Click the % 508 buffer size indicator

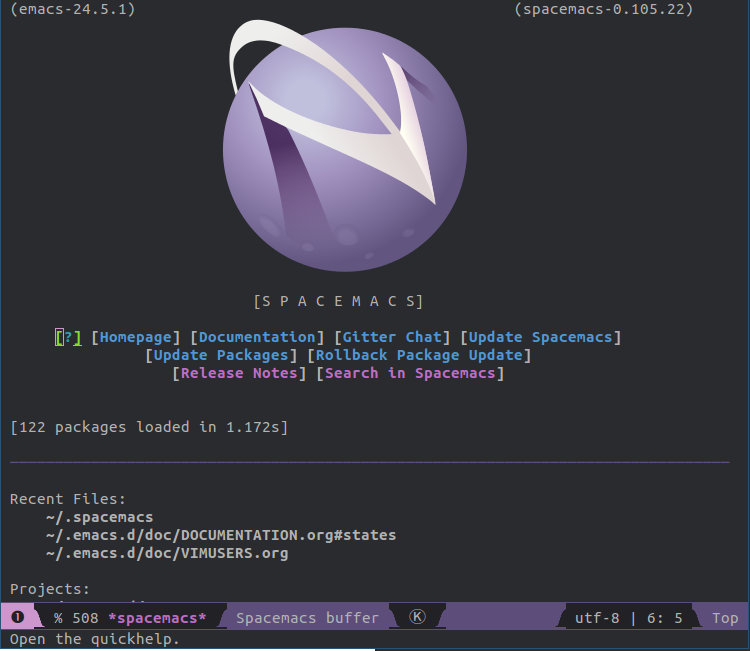coord(76,618)
